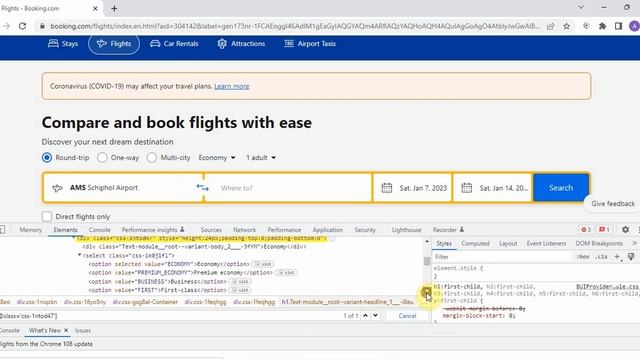Bookmark this page with star icon
640x360 pixels.
pyautogui.click(x=567, y=26)
